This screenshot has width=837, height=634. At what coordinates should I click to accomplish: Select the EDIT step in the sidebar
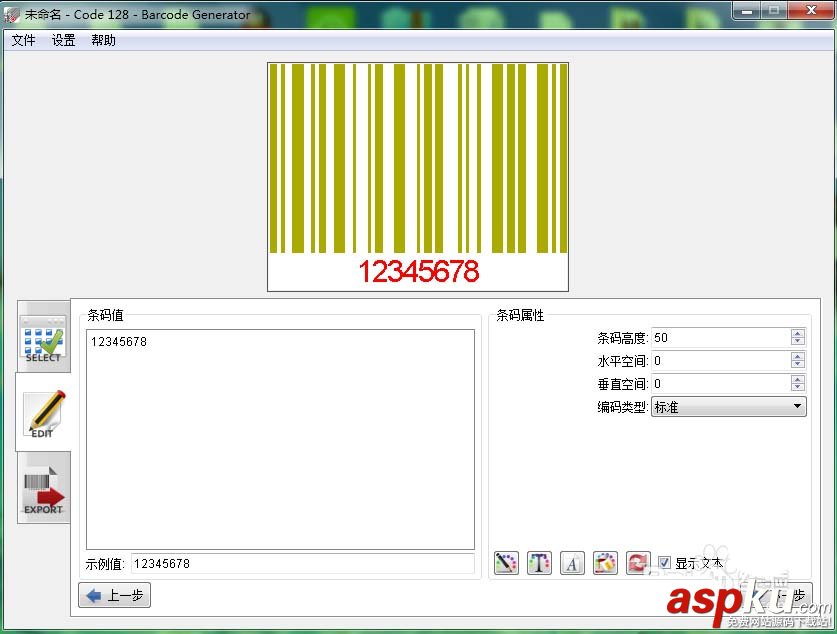point(42,414)
